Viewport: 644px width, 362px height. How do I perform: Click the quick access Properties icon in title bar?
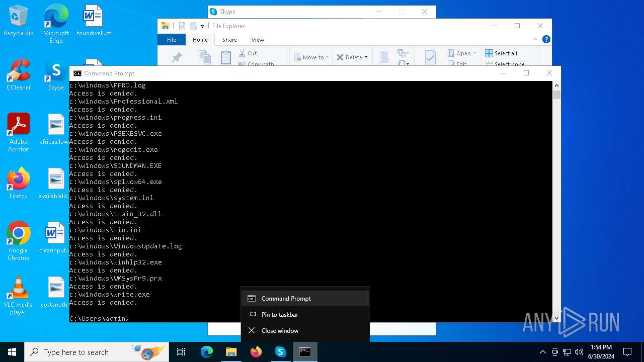(182, 26)
